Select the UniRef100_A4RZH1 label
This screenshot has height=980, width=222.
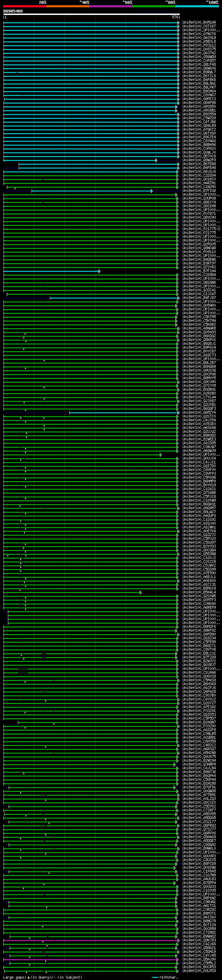(199, 183)
